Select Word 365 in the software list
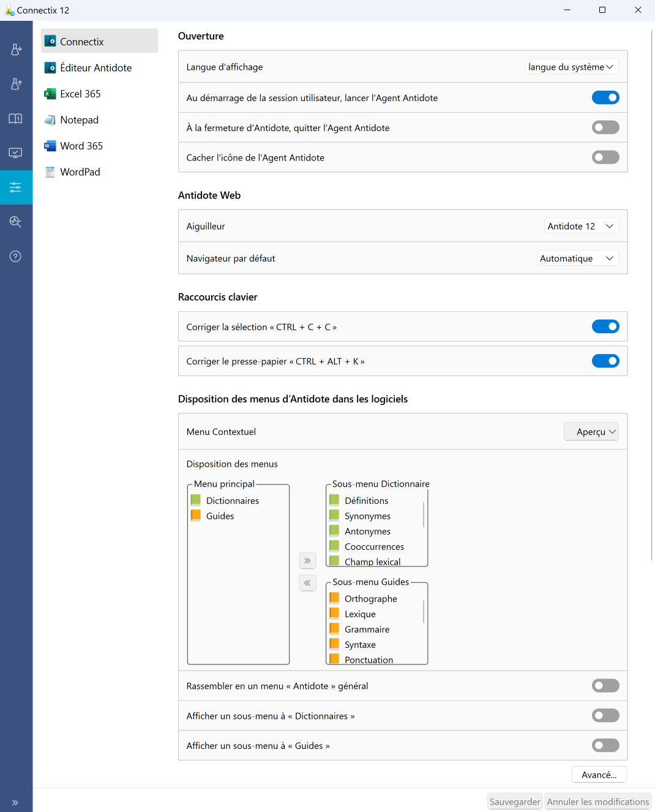The image size is (655, 812). (x=81, y=146)
